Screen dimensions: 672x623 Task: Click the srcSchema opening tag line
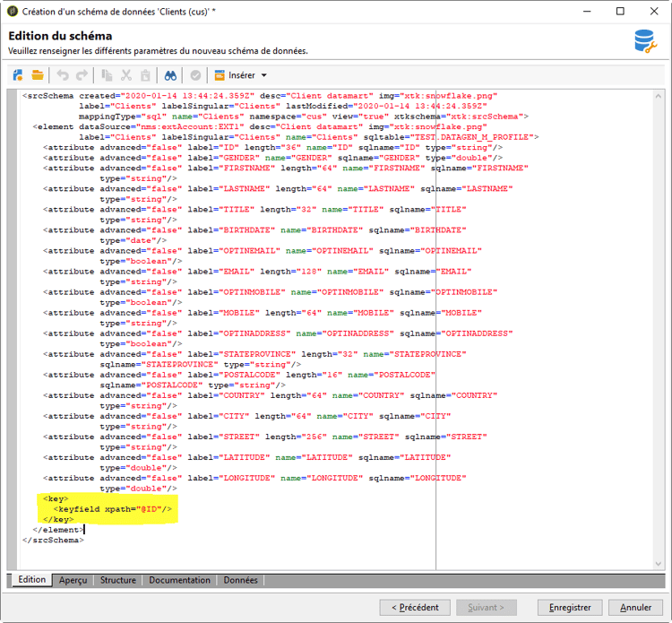[260, 96]
